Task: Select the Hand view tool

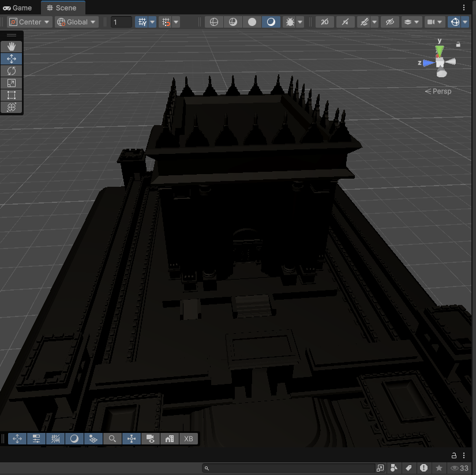Action: (12, 47)
